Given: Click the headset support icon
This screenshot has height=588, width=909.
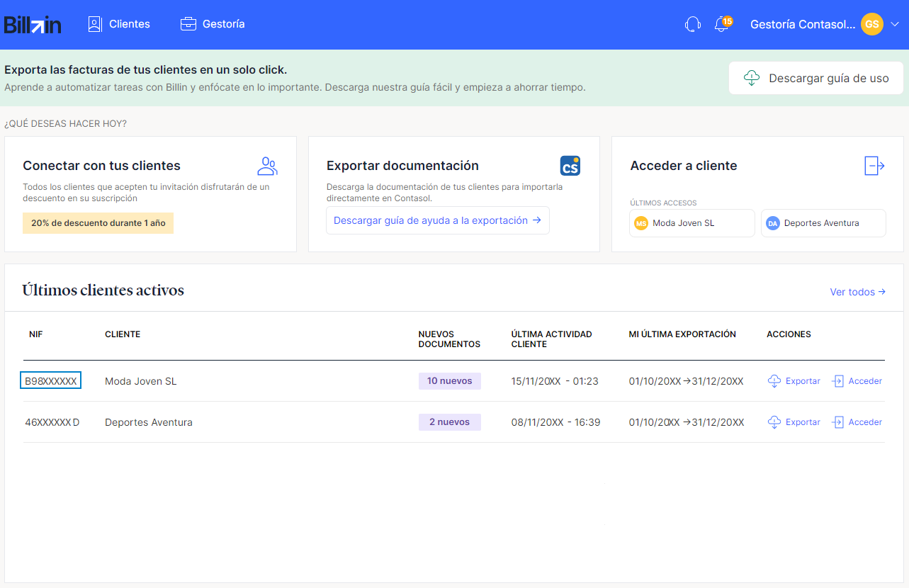Looking at the screenshot, I should (693, 25).
